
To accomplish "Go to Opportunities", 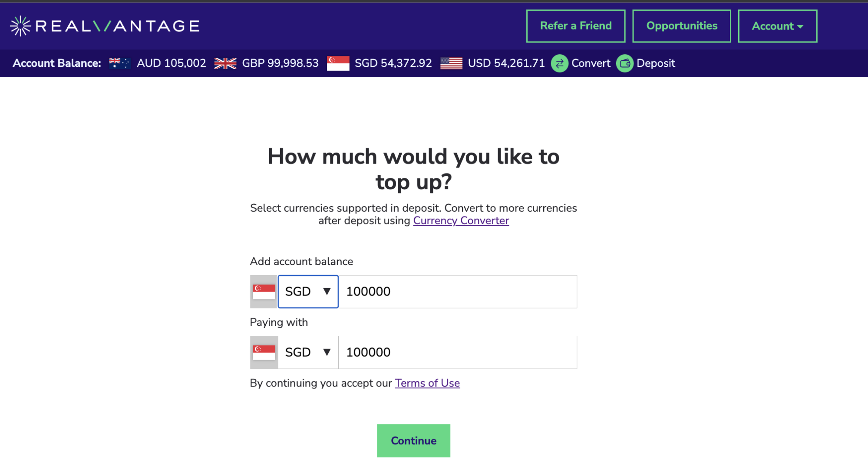I will (682, 26).
